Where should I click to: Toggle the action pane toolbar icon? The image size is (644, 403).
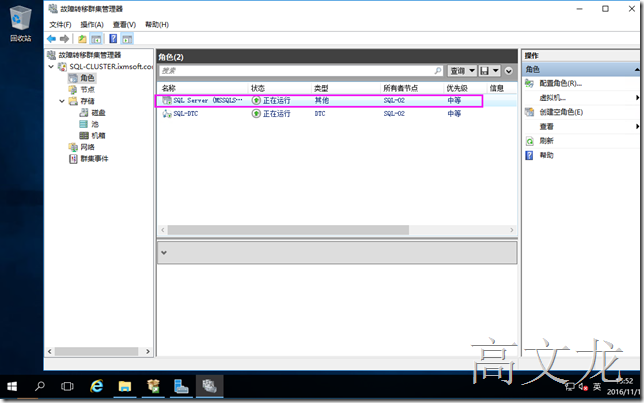(127, 39)
